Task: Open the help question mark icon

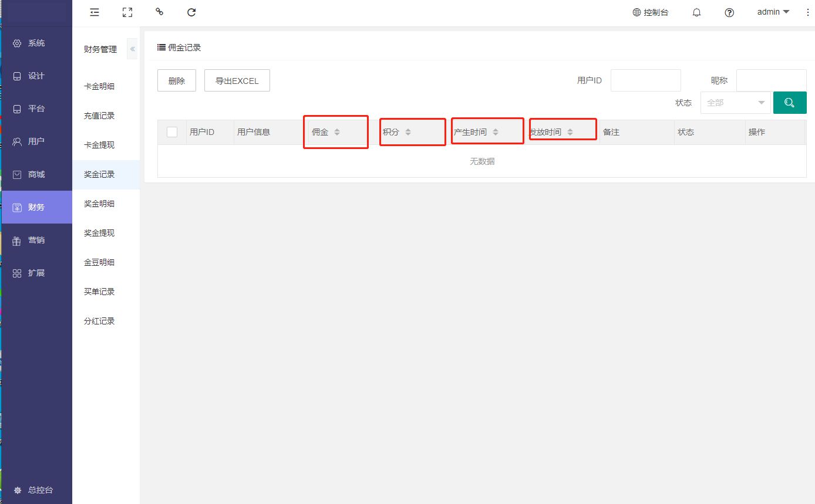Action: tap(729, 12)
